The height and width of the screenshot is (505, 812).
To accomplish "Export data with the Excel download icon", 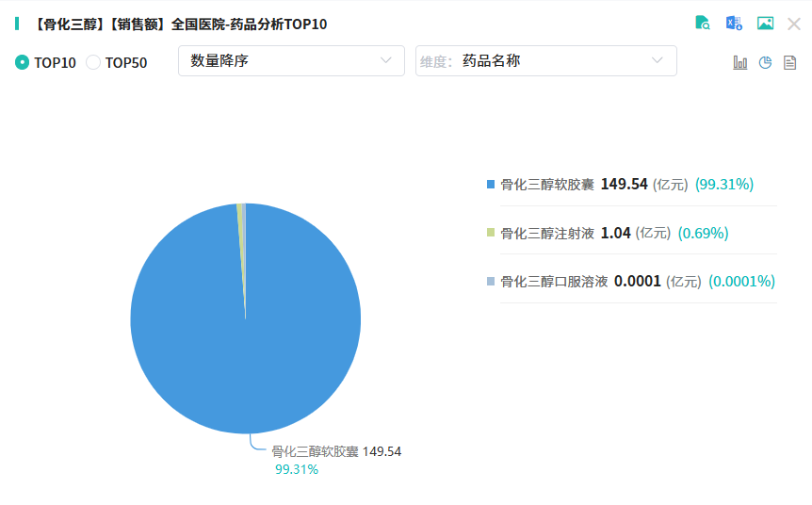I will (x=734, y=23).
